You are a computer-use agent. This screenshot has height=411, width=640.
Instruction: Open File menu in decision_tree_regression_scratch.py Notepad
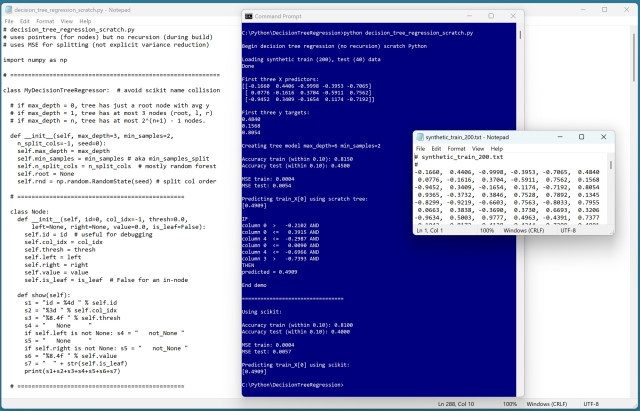9,20
